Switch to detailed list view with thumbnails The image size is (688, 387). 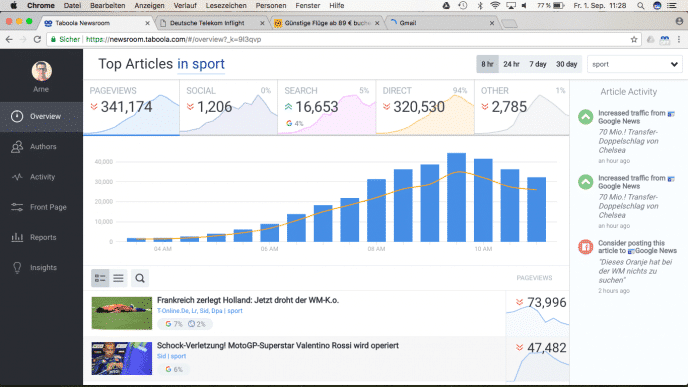tap(100, 278)
